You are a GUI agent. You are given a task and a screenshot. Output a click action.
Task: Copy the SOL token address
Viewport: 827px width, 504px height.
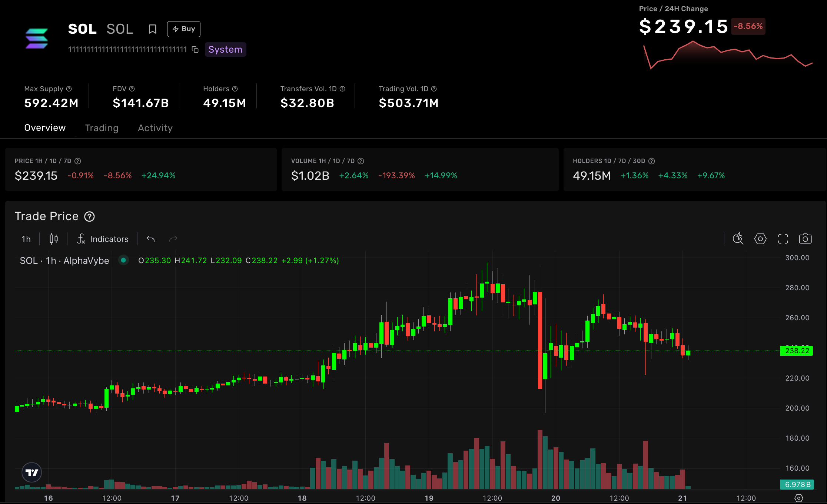pyautogui.click(x=195, y=50)
